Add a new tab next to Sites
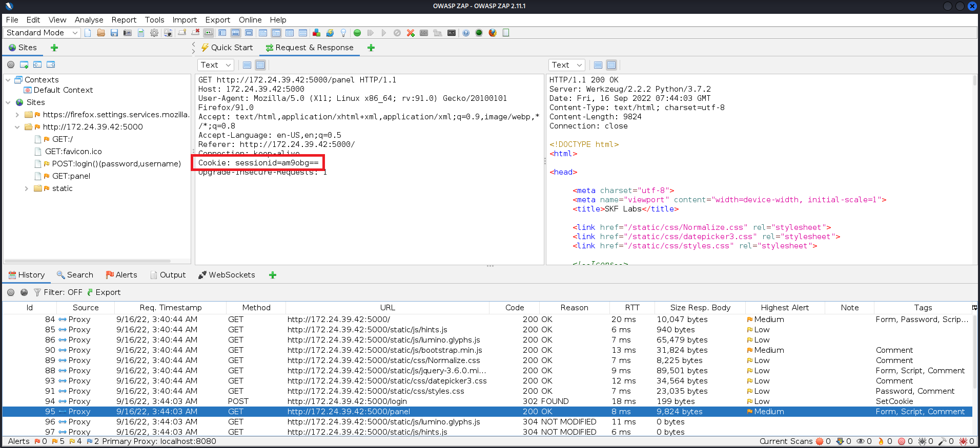 coord(54,48)
